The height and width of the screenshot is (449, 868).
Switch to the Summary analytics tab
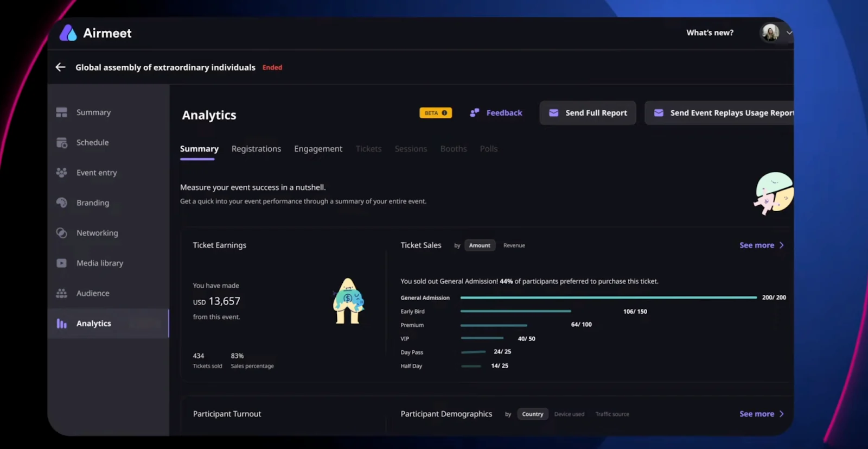click(x=199, y=149)
